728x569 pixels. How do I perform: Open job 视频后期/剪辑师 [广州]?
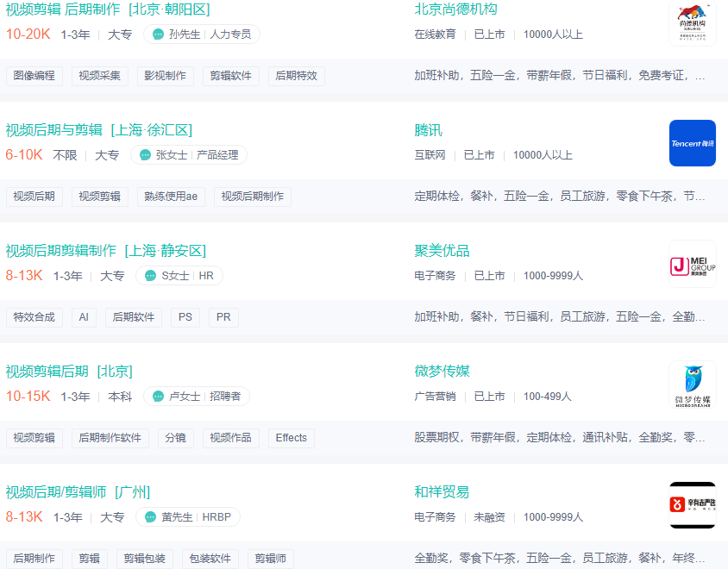pos(78,492)
